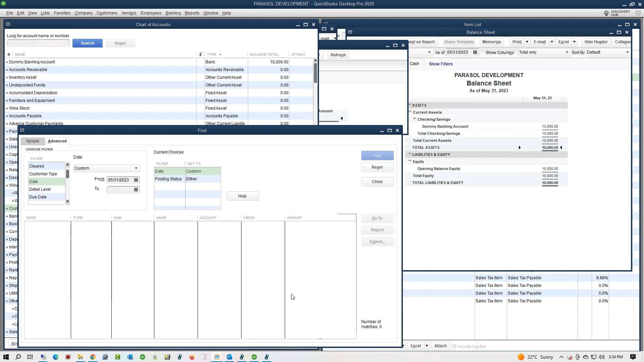The image size is (644, 362).
Task: Switch to the Simple tab in Find
Action: [33, 141]
